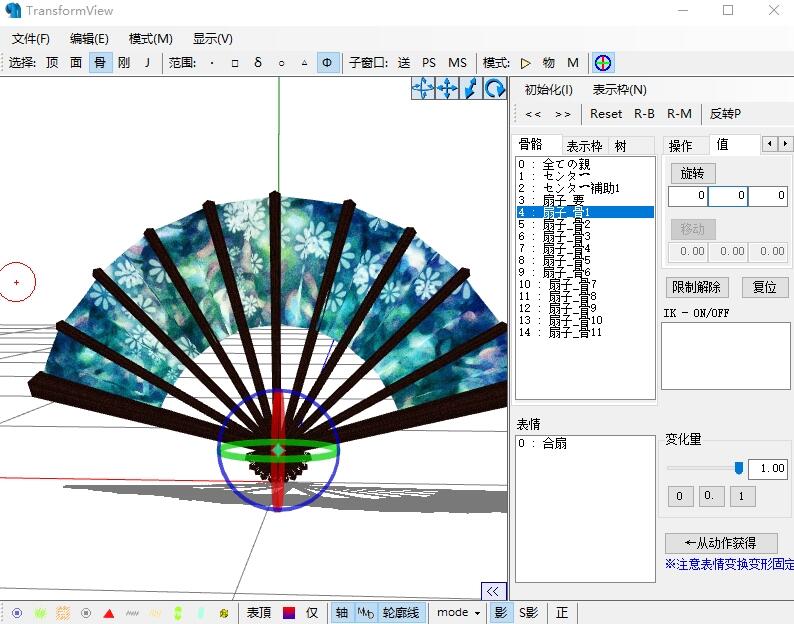The image size is (794, 624).
Task: Click the four-arrow pan camera icon
Action: pyautogui.click(x=447, y=89)
